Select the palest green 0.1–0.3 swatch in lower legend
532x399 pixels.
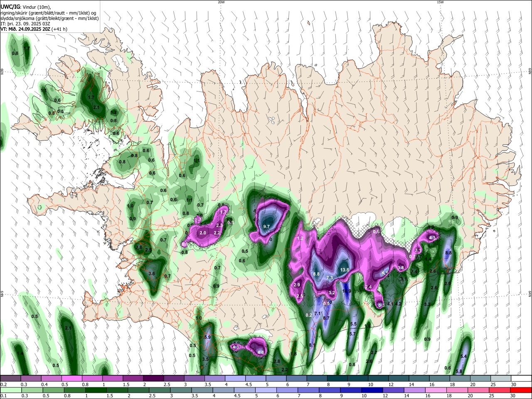[10, 390]
